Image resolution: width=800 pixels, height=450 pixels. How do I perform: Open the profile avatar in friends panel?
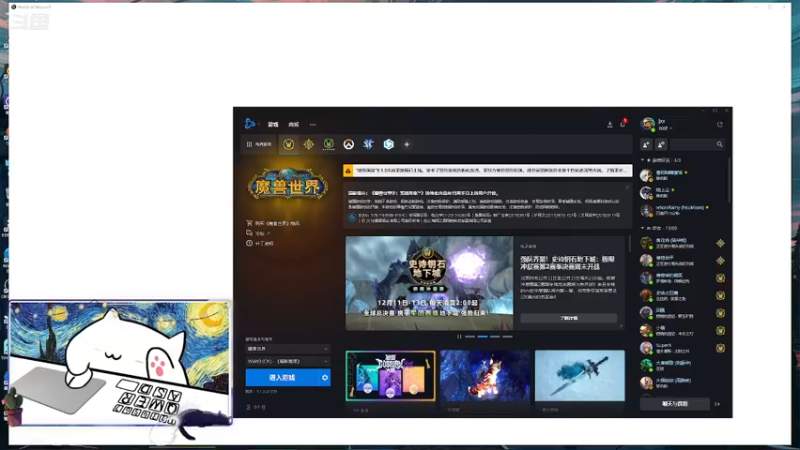coord(647,124)
